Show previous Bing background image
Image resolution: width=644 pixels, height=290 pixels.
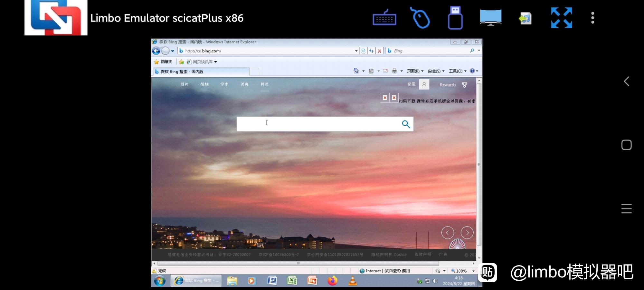pos(448,232)
